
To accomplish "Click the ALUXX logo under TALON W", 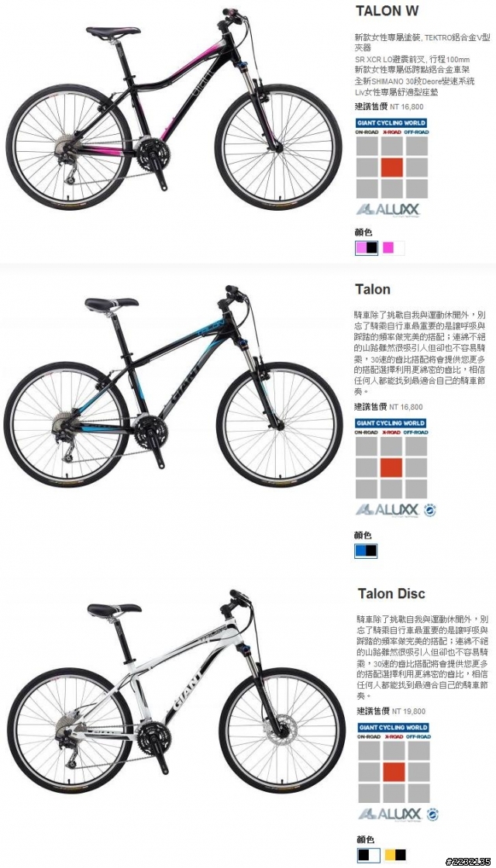I will coord(388,209).
